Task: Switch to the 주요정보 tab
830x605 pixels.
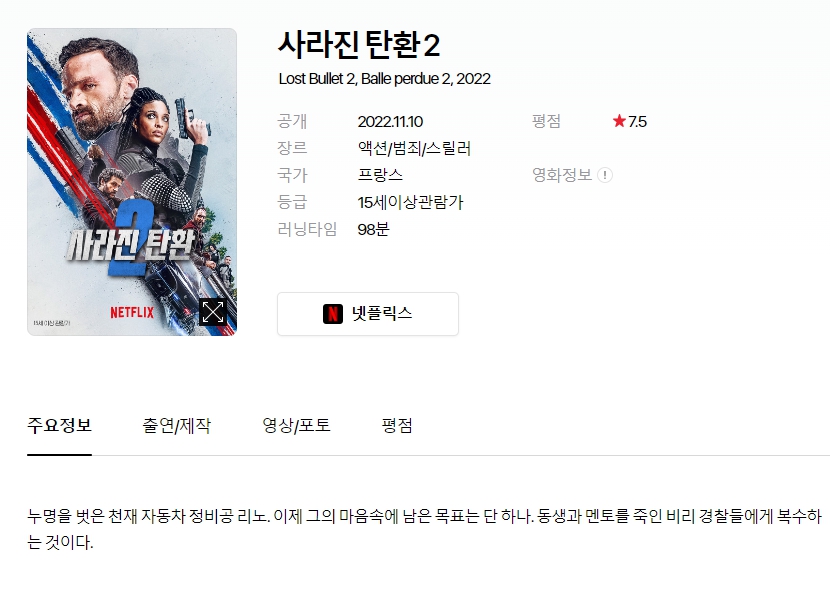Action: tap(59, 426)
